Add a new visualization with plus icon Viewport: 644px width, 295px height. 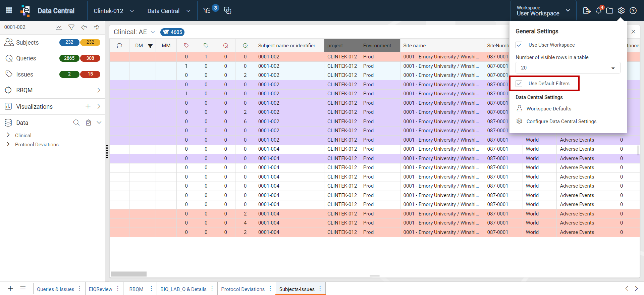[88, 106]
